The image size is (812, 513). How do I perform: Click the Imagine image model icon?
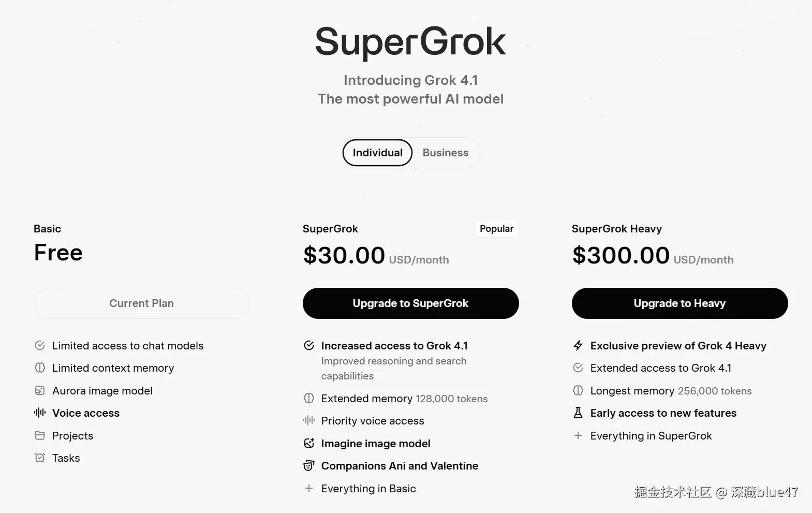[x=309, y=443]
